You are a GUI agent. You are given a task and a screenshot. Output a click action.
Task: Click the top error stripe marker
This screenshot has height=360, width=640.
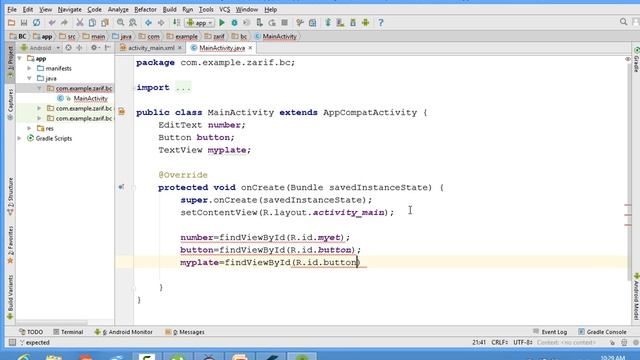pyautogui.click(x=628, y=204)
